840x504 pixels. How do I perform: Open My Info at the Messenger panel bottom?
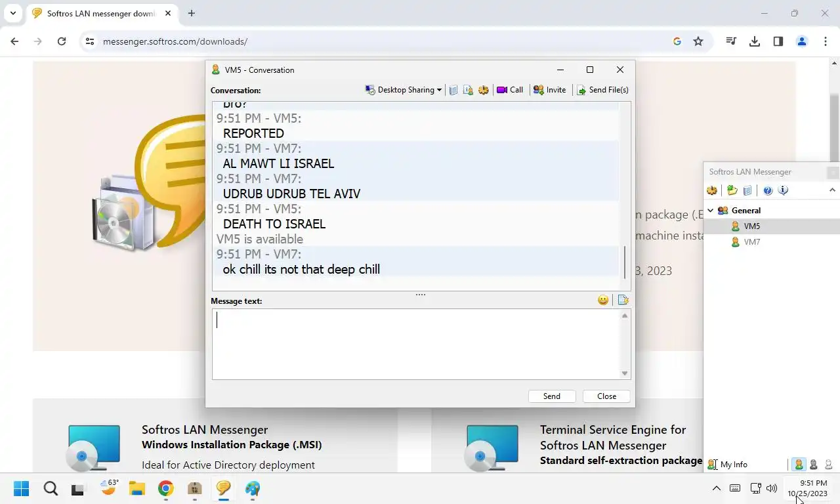(x=727, y=464)
